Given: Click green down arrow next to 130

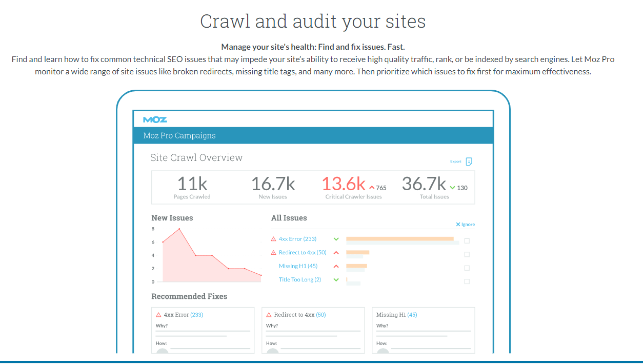Looking at the screenshot, I should (x=452, y=188).
